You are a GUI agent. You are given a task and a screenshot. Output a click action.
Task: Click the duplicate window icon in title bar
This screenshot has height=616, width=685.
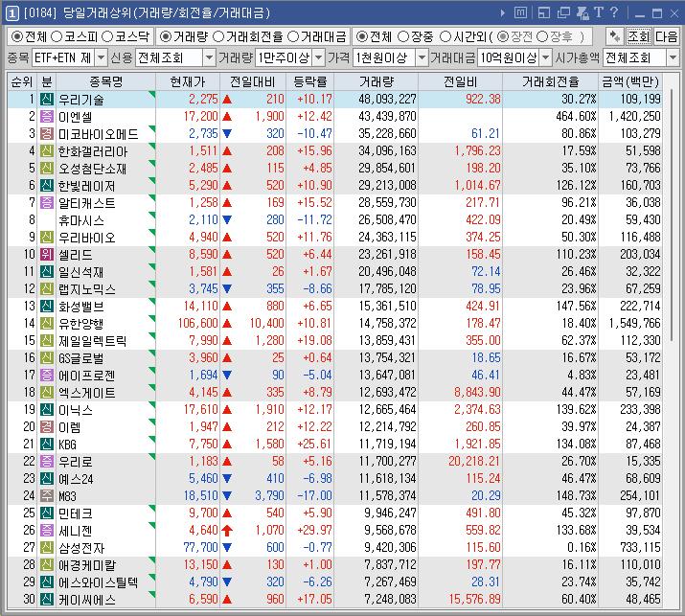click(563, 12)
